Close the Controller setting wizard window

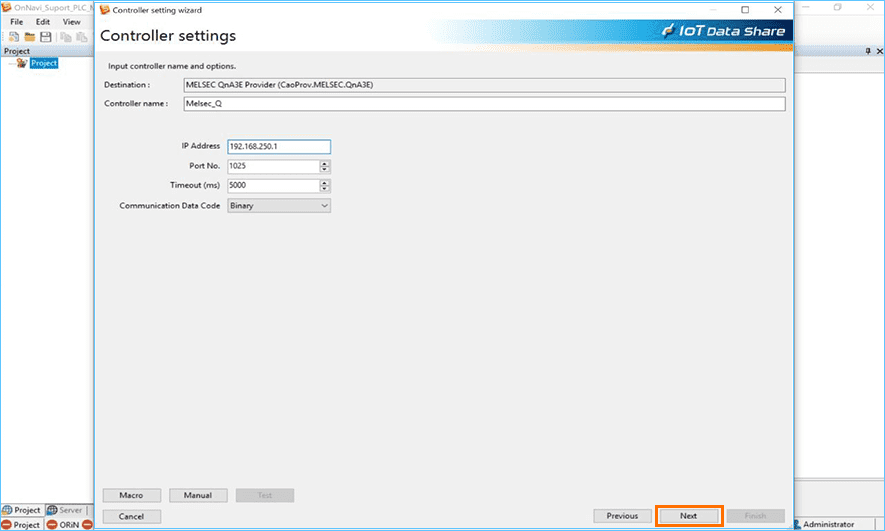(778, 10)
